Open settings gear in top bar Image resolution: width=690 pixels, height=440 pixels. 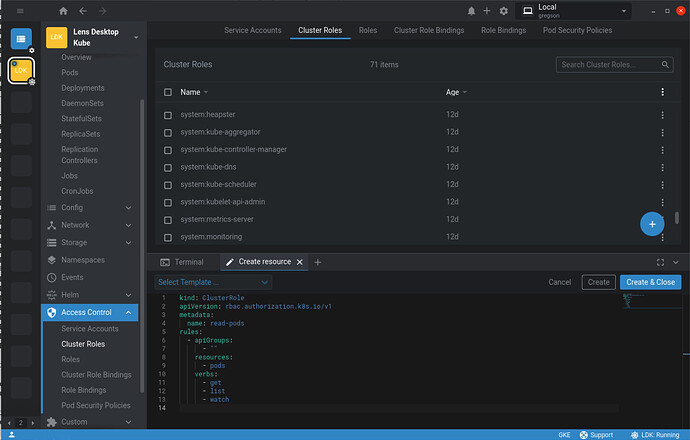(503, 11)
